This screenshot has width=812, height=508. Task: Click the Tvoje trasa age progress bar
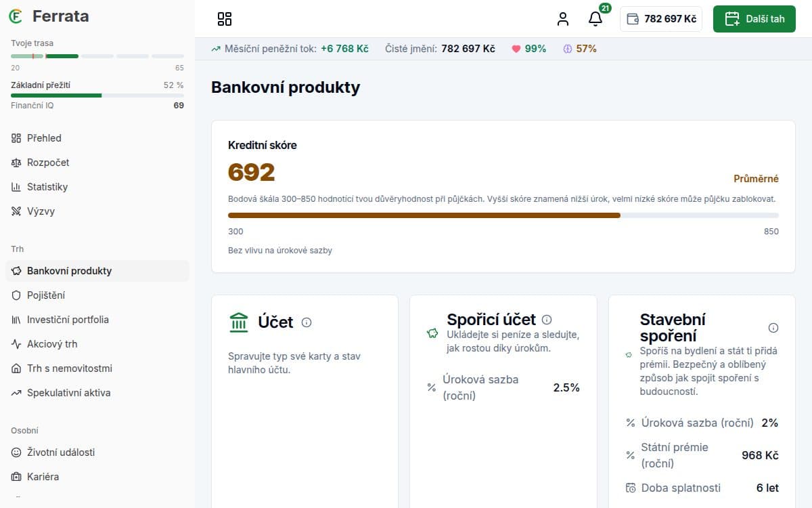97,56
